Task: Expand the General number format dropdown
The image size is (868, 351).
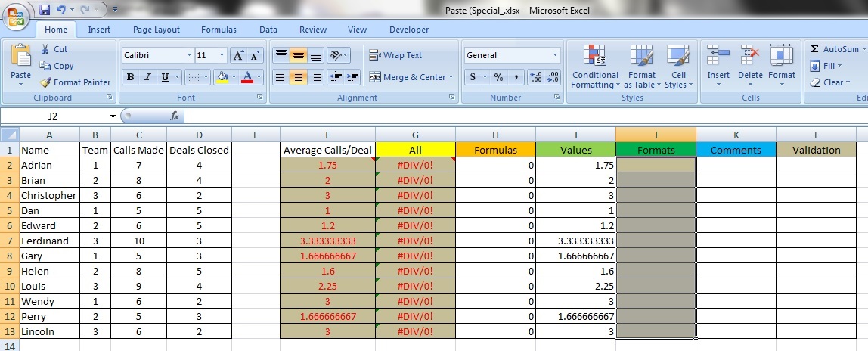Action: pos(555,55)
